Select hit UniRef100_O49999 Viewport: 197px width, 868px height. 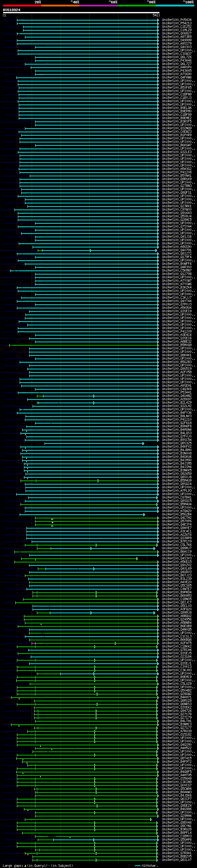coord(177,40)
